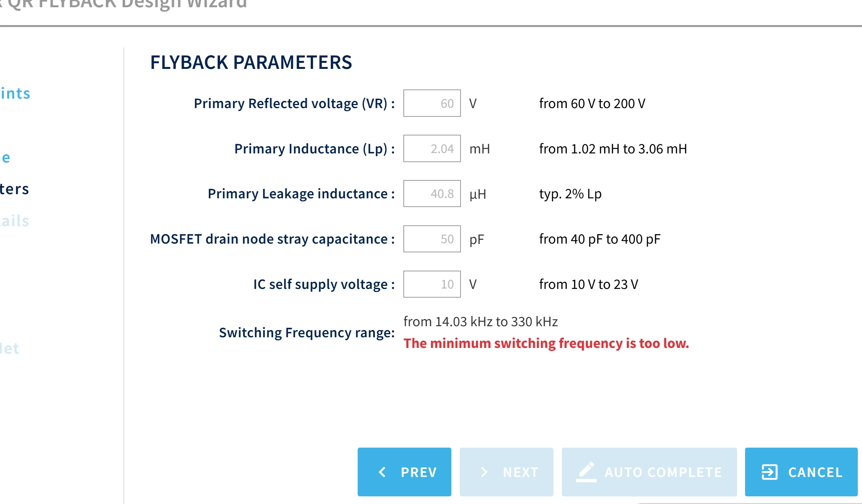The width and height of the screenshot is (862, 504).
Task: Select the red minimum switching frequency warning
Action: point(546,343)
